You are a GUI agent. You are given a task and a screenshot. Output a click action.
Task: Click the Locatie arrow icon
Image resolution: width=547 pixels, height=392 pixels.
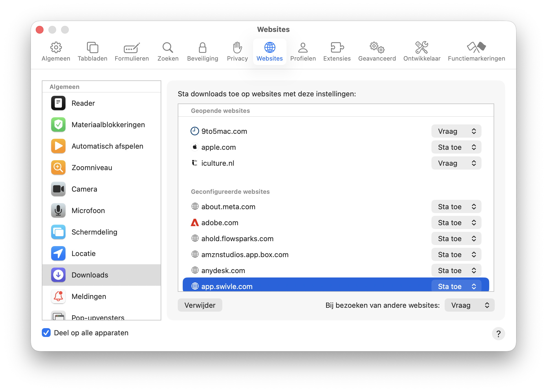(x=58, y=254)
